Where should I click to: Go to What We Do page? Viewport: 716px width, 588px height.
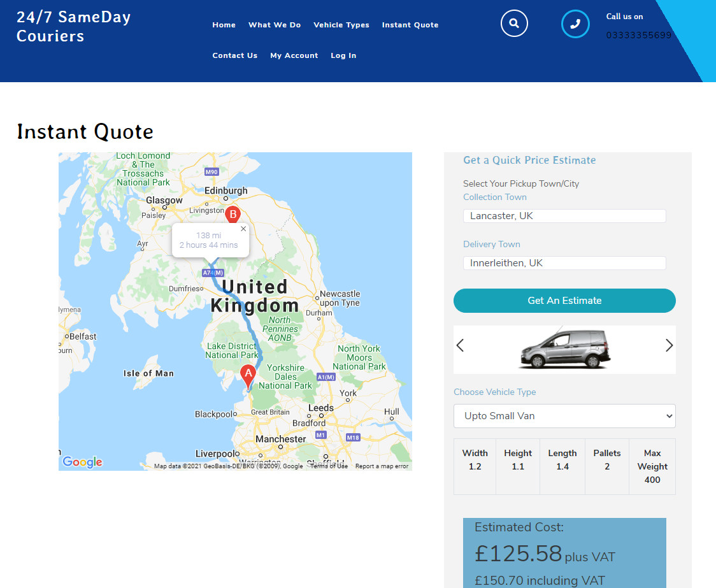[275, 25]
